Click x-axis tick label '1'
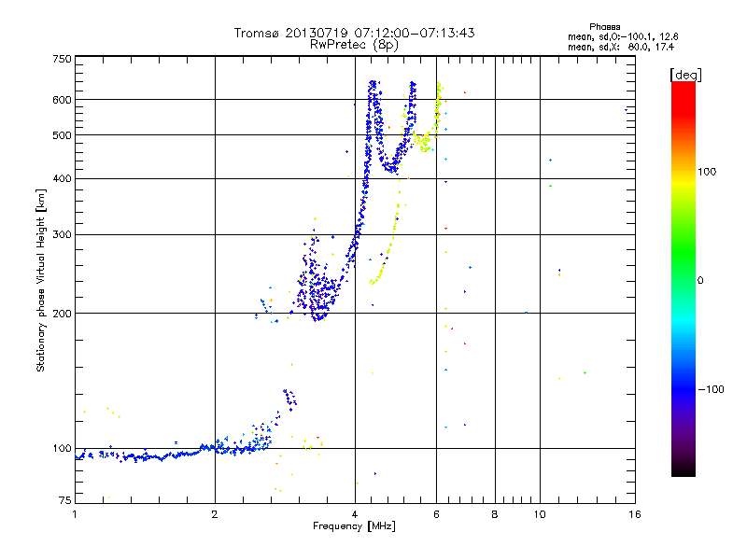The image size is (747, 560). point(75,514)
